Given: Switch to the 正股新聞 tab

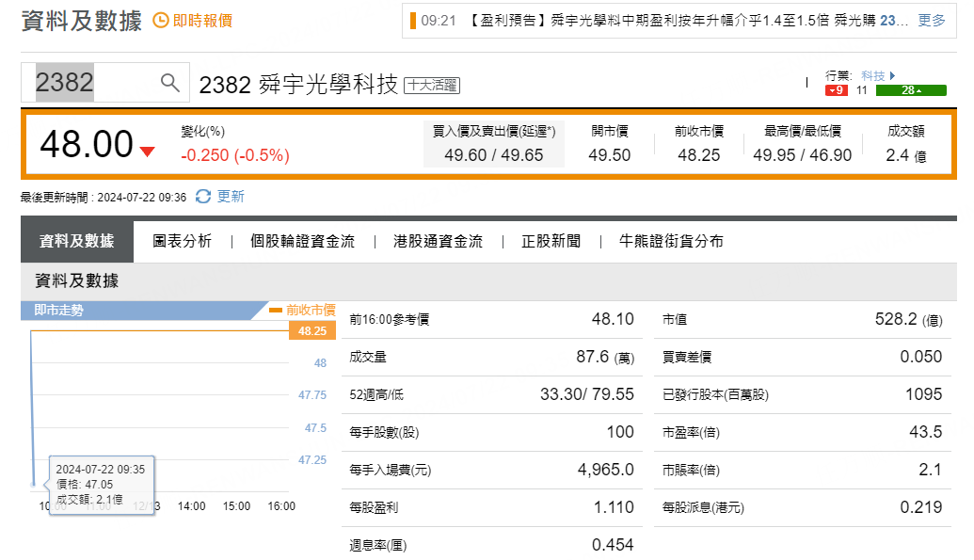Looking at the screenshot, I should [551, 241].
